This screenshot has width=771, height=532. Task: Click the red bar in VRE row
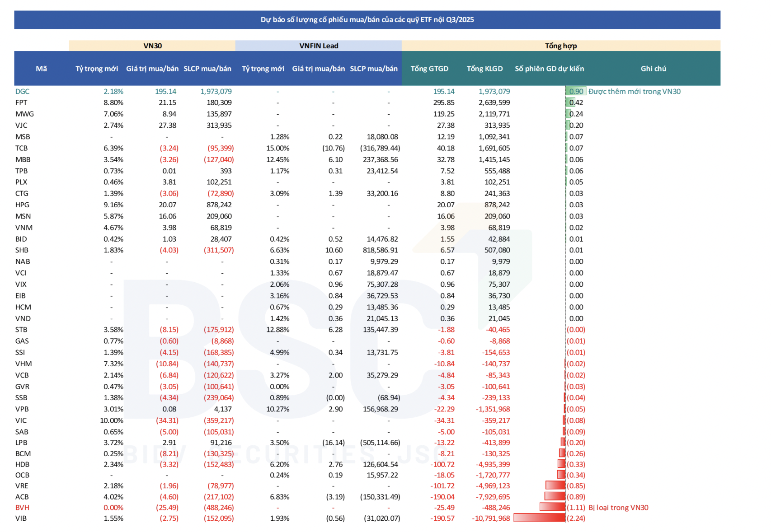555,485
